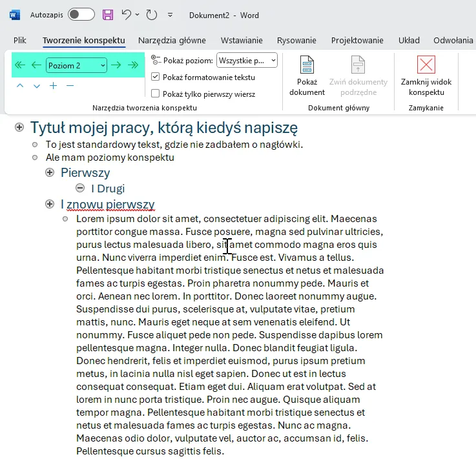The image size is (476, 459).
Task: Open the Poziom 2 outline level dropdown
Action: [76, 65]
